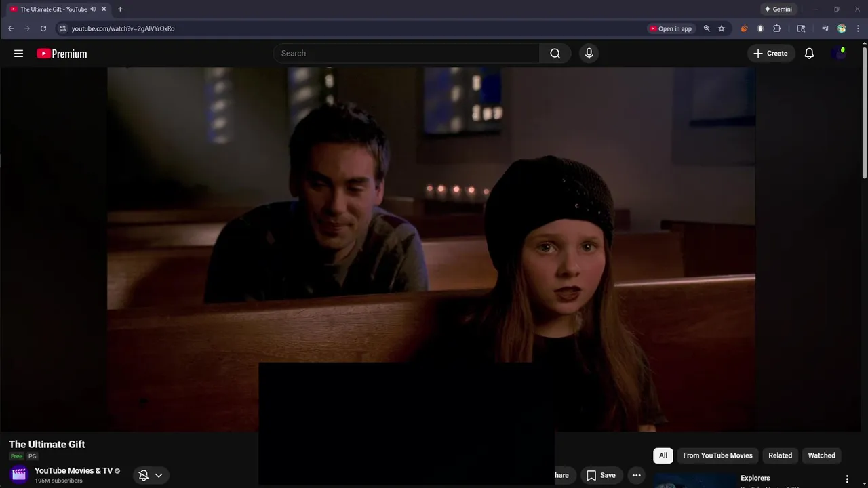
Task: Bookmark this page with the star
Action: point(722,28)
